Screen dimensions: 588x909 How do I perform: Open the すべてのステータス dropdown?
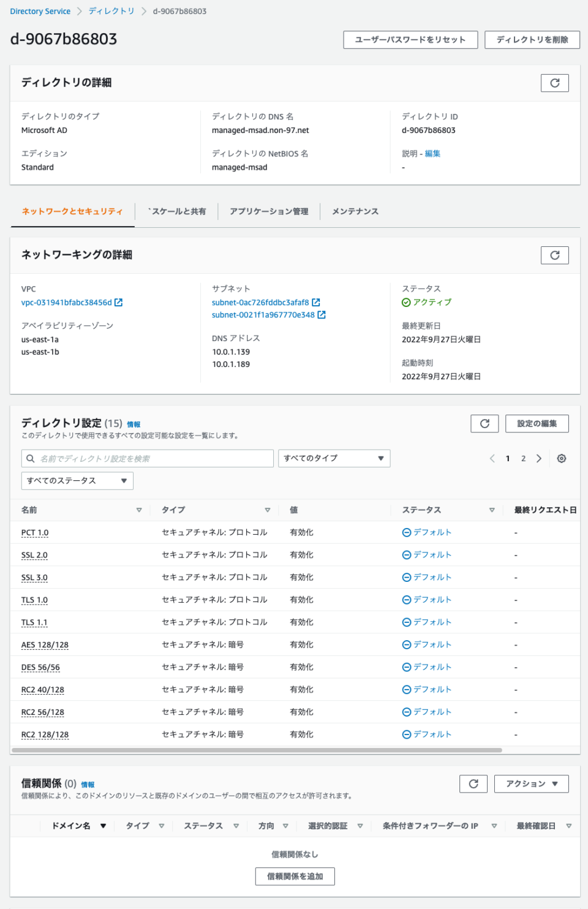coord(78,481)
